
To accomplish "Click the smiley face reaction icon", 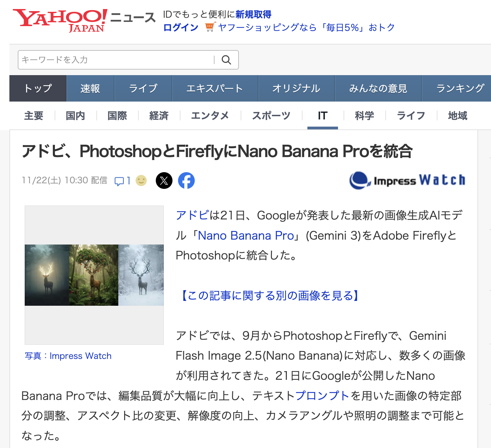I will 141,181.
